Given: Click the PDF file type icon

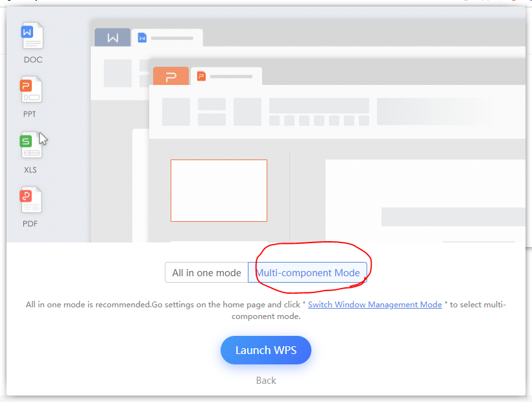Looking at the screenshot, I should (31, 200).
